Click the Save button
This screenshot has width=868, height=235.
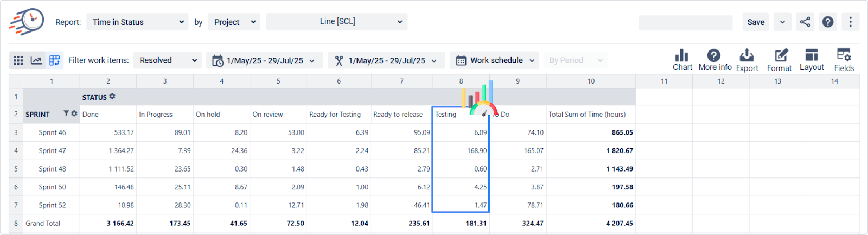tap(756, 22)
